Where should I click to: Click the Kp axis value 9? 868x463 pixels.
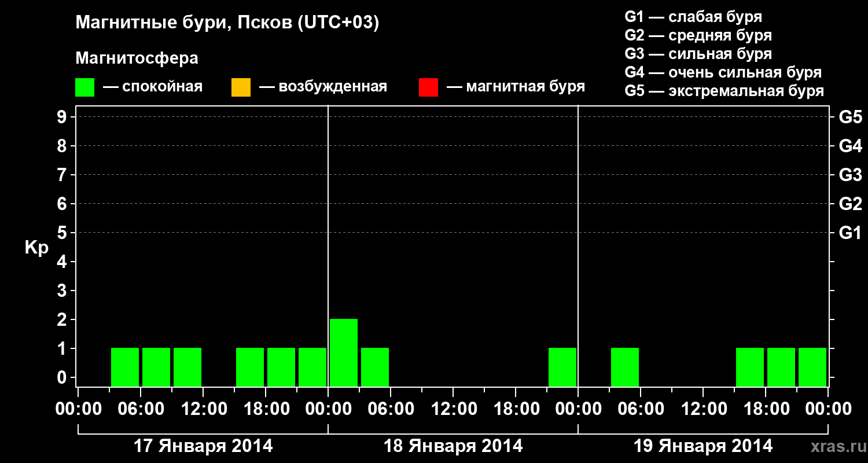pos(63,117)
